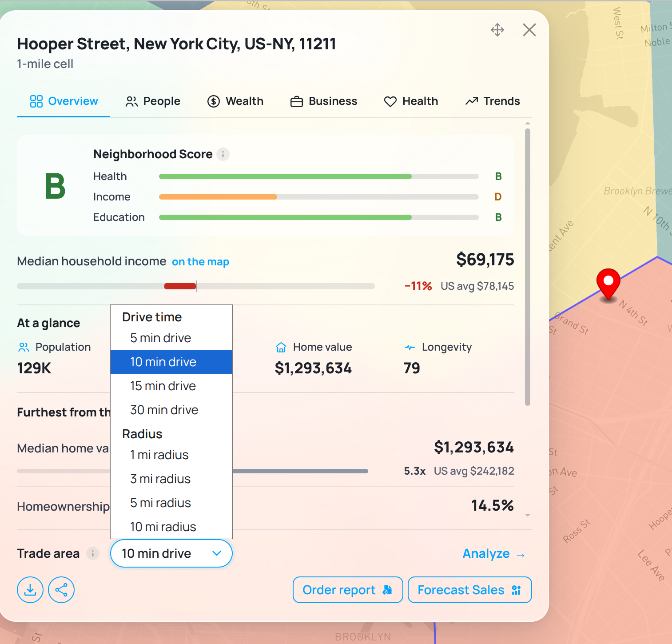Select 1 mi radius option
The image size is (672, 644).
[171, 455]
